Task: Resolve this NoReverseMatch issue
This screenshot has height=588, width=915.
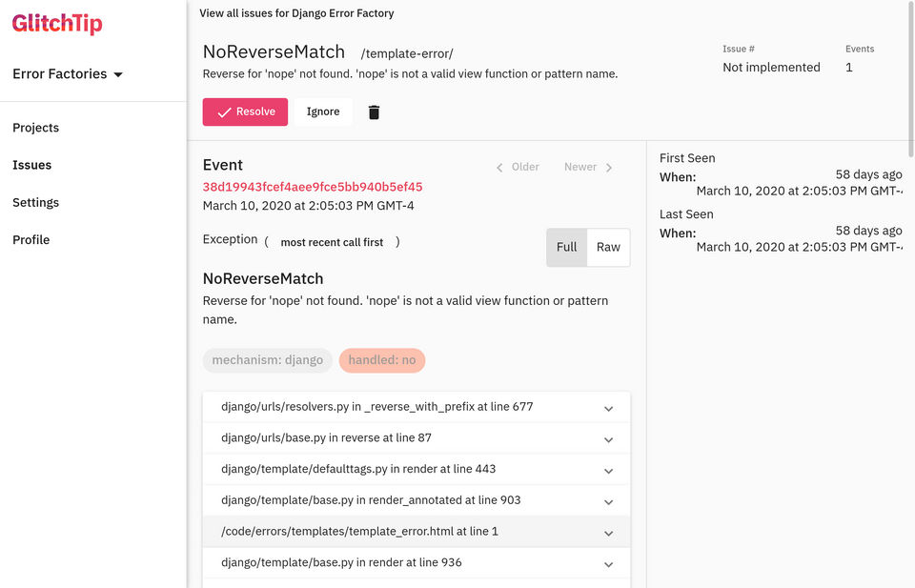Action: pyautogui.click(x=245, y=112)
